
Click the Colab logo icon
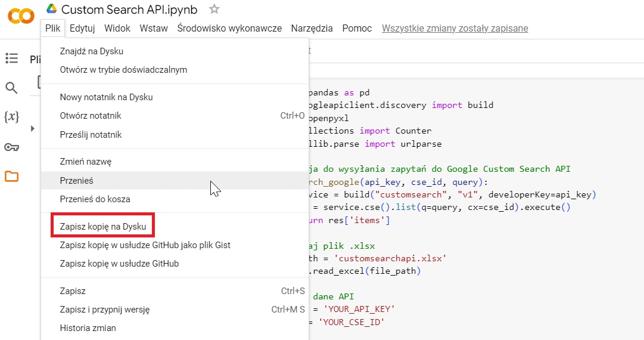(x=21, y=17)
